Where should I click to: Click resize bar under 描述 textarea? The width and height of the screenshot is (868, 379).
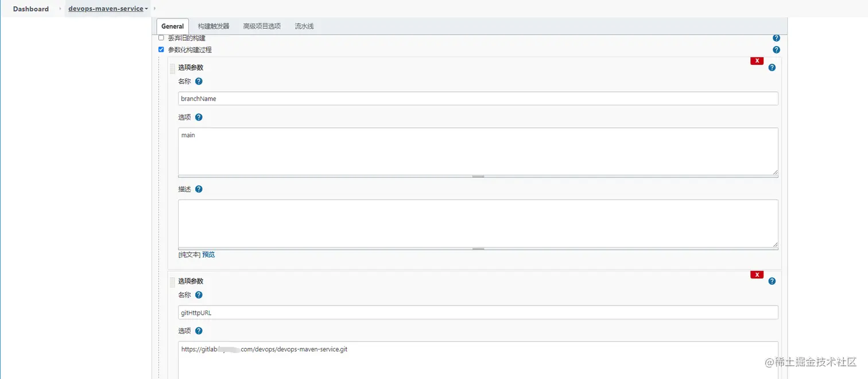(478, 249)
